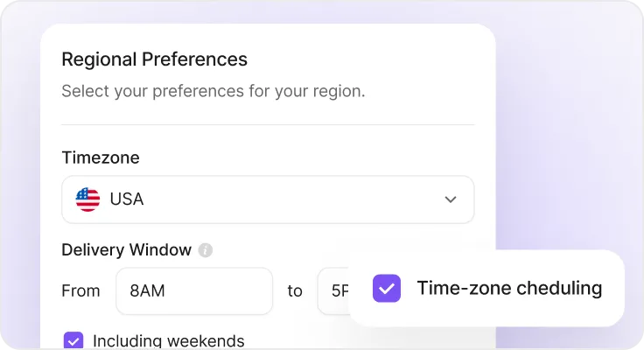Toggle the Time-zone cheduling checkbox
Screen dimensions: 644x350
(x=387, y=289)
